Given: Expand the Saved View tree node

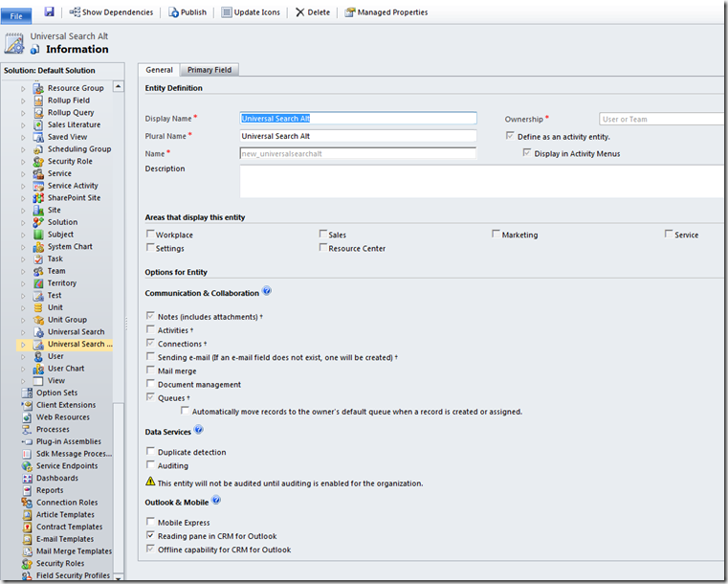Looking at the screenshot, I should (23, 137).
